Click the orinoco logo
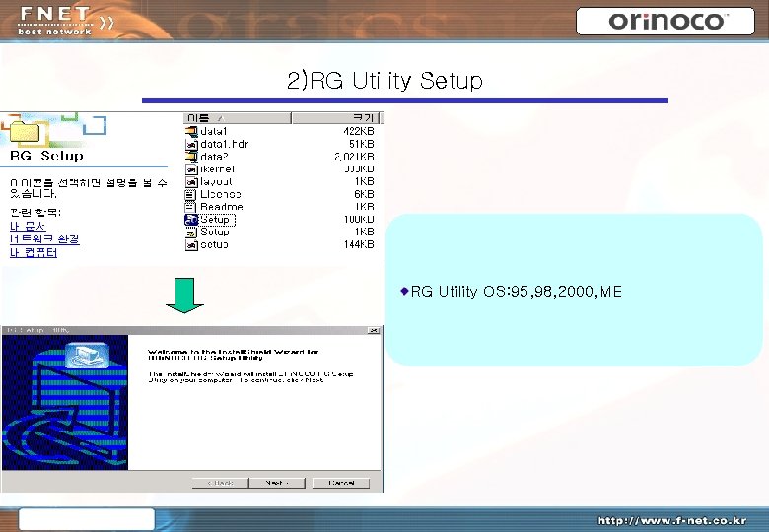The height and width of the screenshot is (532, 769). coord(665,21)
